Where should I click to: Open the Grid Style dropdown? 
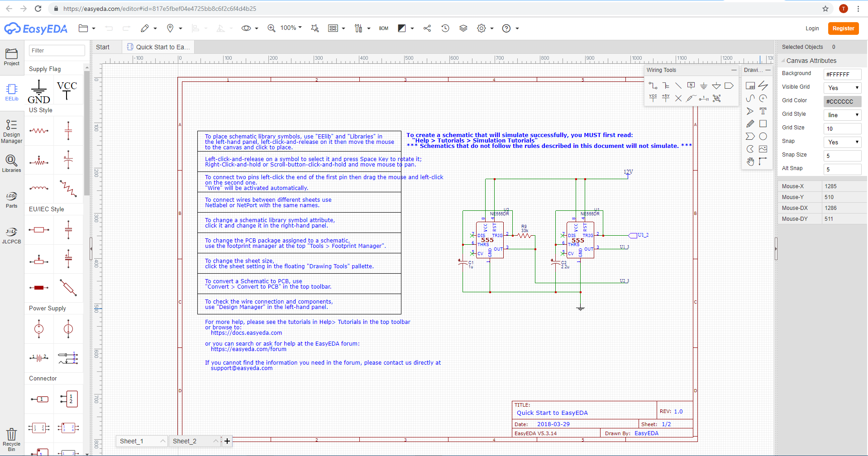[842, 115]
